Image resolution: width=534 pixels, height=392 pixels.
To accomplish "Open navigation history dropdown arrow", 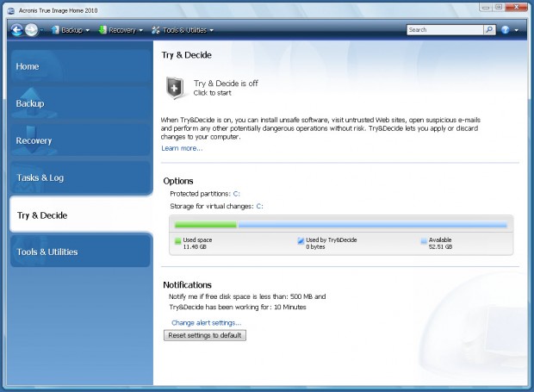I will click(x=41, y=30).
